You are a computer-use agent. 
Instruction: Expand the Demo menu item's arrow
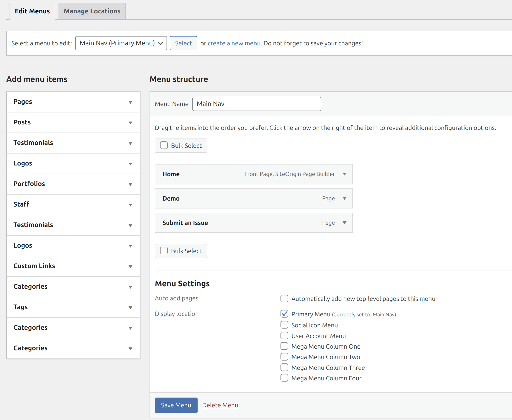pyautogui.click(x=344, y=198)
